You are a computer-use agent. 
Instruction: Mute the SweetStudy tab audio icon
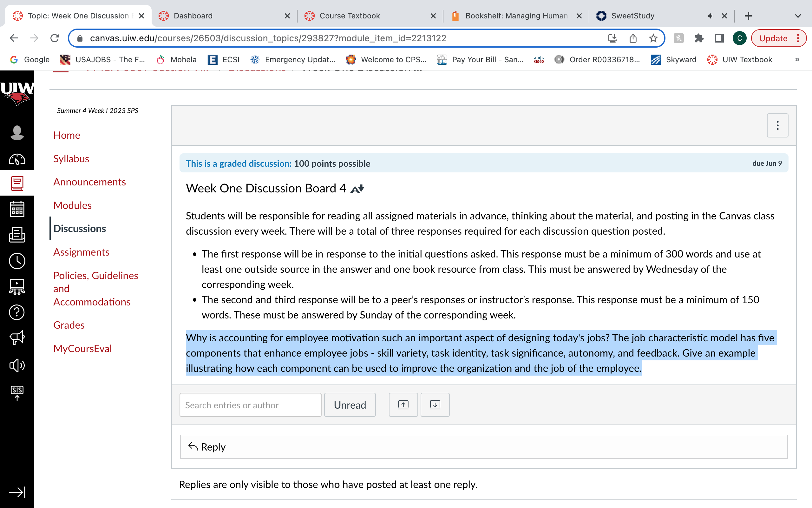pos(710,16)
